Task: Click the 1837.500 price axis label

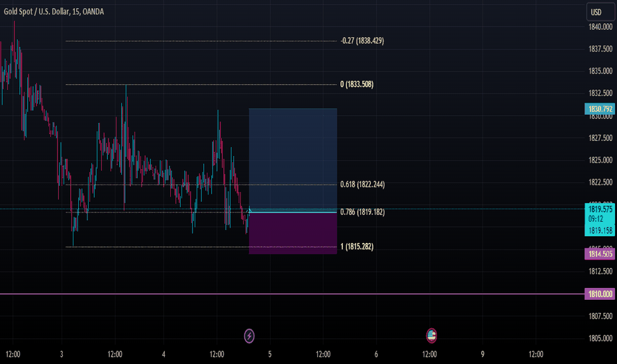Action: click(600, 49)
